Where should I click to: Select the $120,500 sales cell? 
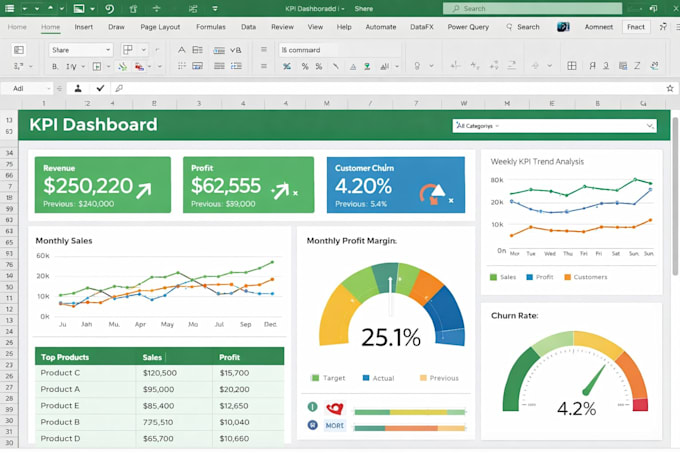174,373
